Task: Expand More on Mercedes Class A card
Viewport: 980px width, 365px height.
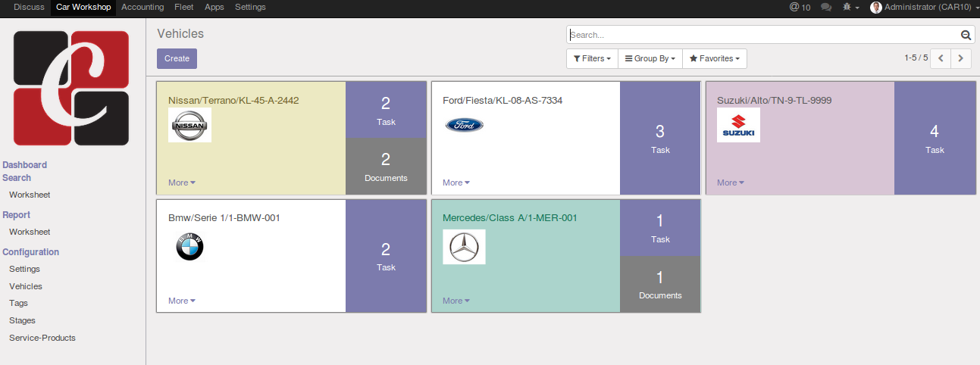Action: click(x=456, y=301)
